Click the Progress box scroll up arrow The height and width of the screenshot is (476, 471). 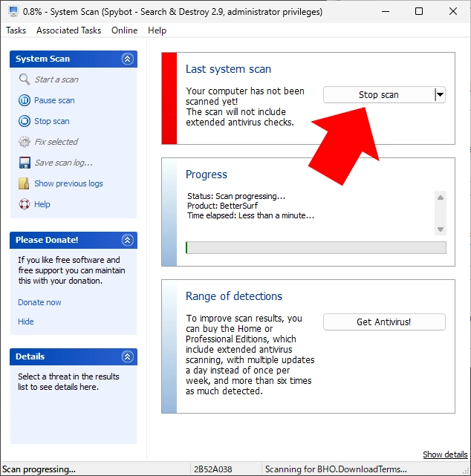click(441, 198)
